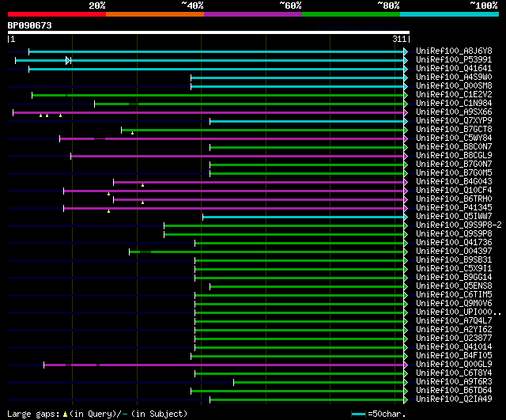
Task: Select the UniRef100_B8C0N7 label
Action: click(x=454, y=147)
